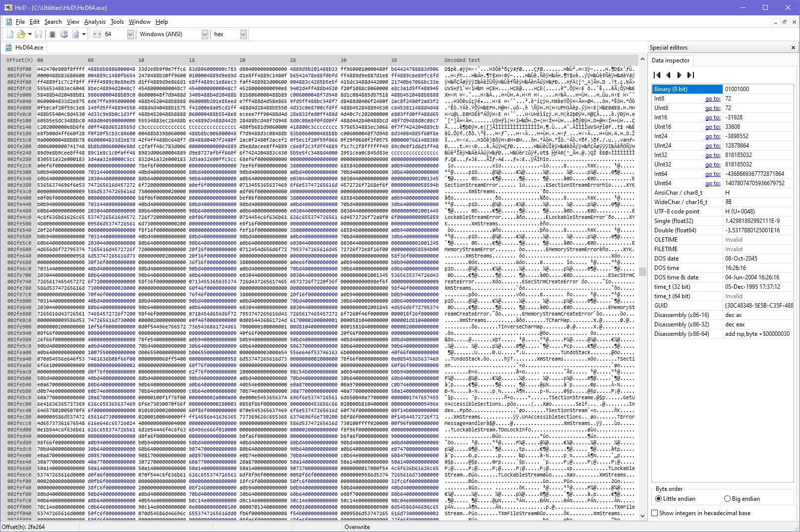Click the time_t (32 bit) row
Image resolution: width=800 pixels, height=532 pixels.
(x=723, y=287)
